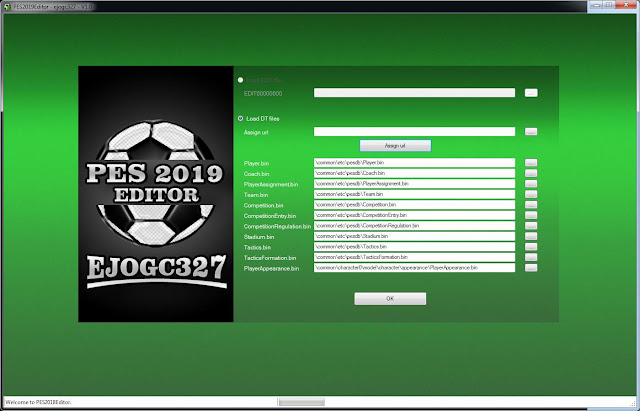Click the Player.bin path field
The image size is (640, 411).
coord(414,162)
